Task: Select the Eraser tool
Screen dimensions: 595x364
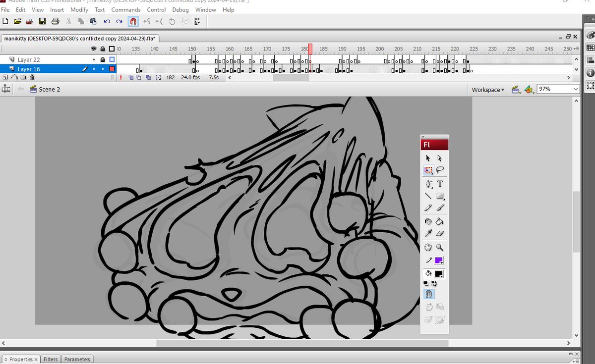Action: (x=440, y=234)
